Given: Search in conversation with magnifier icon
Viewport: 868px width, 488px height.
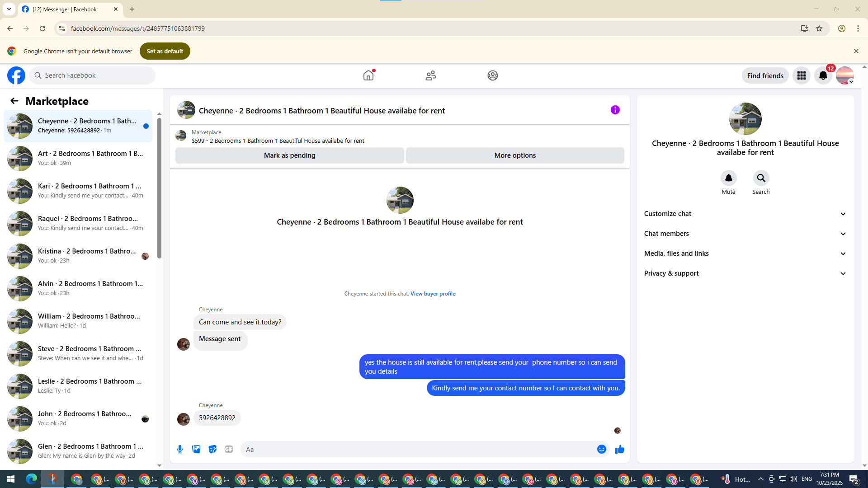Looking at the screenshot, I should tap(761, 178).
